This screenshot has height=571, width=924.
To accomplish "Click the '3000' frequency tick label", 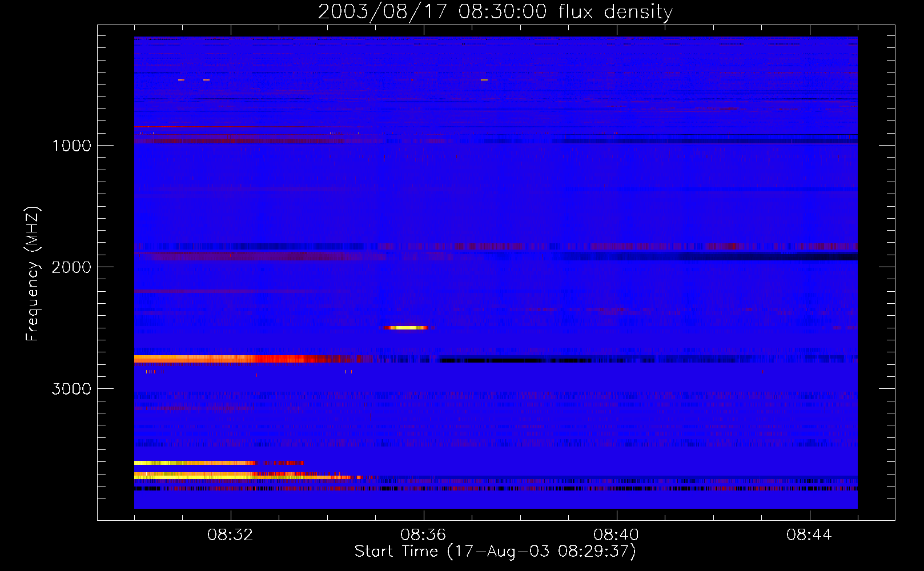I will pos(71,389).
